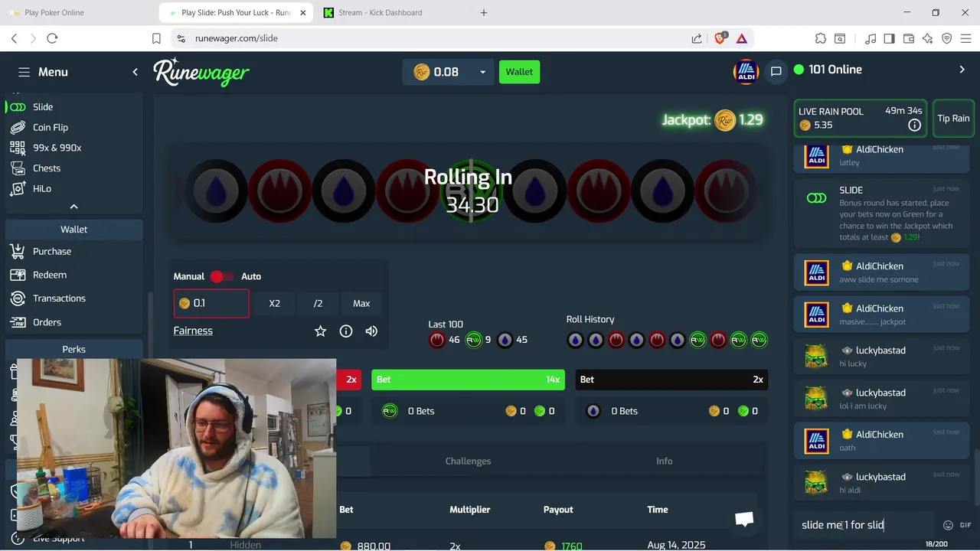The height and width of the screenshot is (551, 980).
Task: Open Brave Wallet toolbar icon
Action: coord(909,38)
